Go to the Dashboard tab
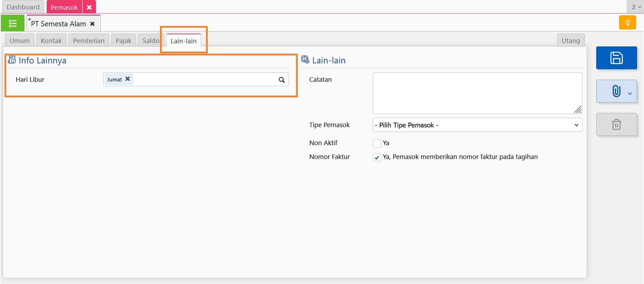Viewport: 644px width, 284px height. (x=23, y=7)
